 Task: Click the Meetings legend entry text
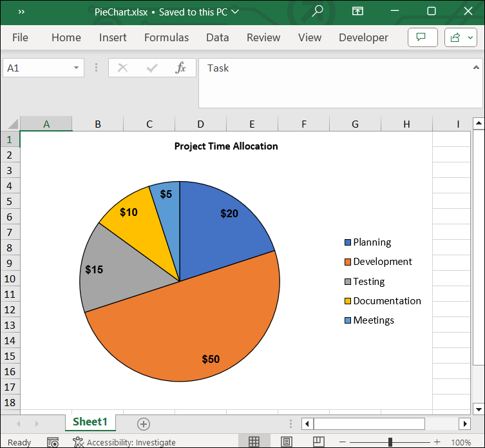[x=374, y=320]
